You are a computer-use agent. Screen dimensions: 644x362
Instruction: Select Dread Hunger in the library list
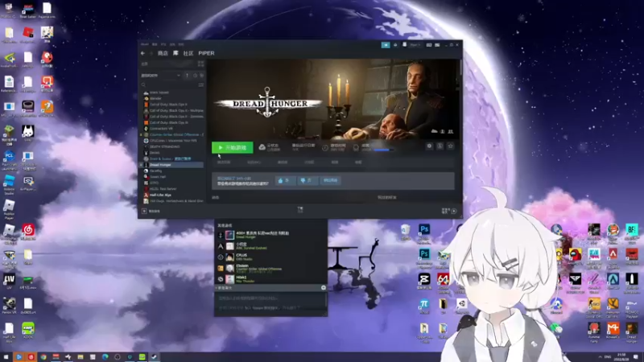tap(172, 165)
